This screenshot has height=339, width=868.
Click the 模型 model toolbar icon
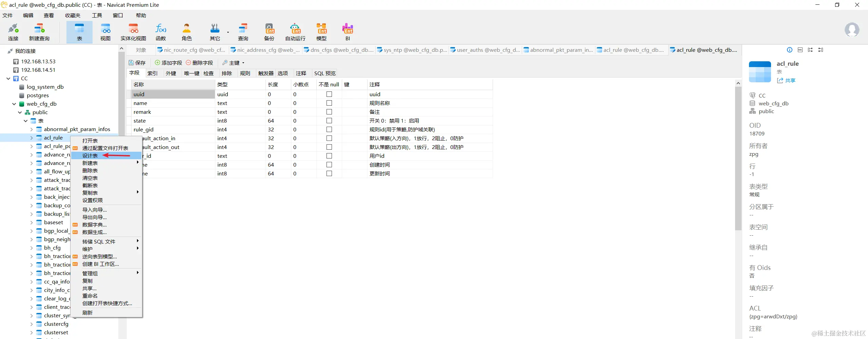pos(321,32)
